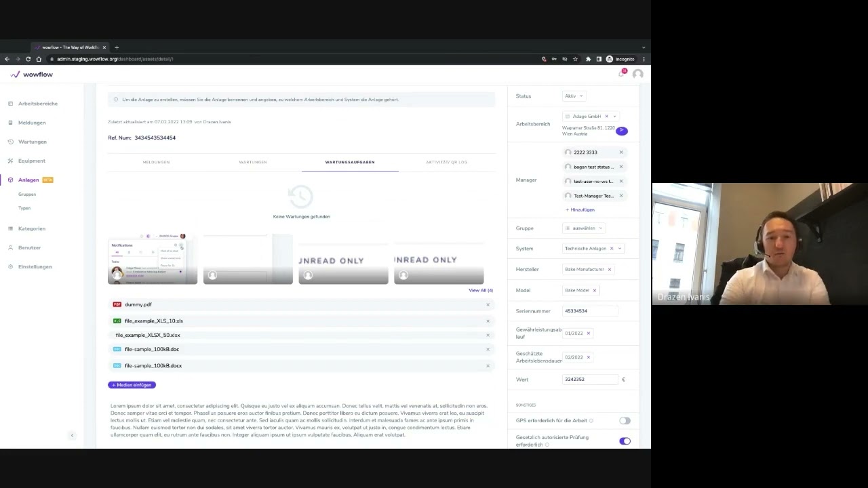
Task: Remove manager Test-Manager
Action: point(620,196)
